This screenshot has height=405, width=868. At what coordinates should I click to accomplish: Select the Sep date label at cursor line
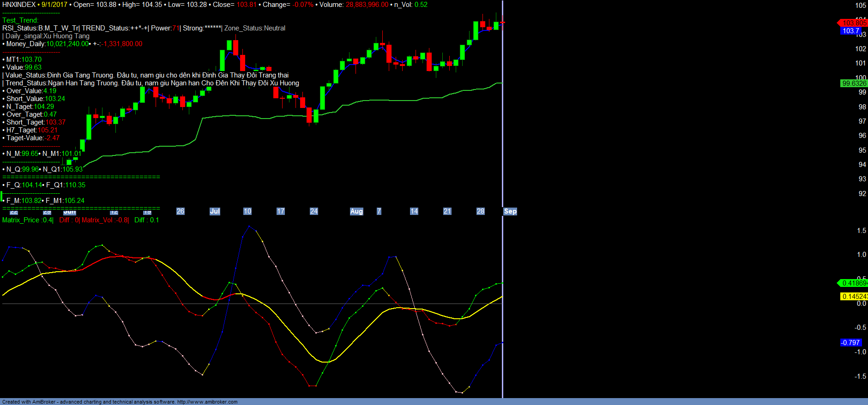click(x=510, y=211)
